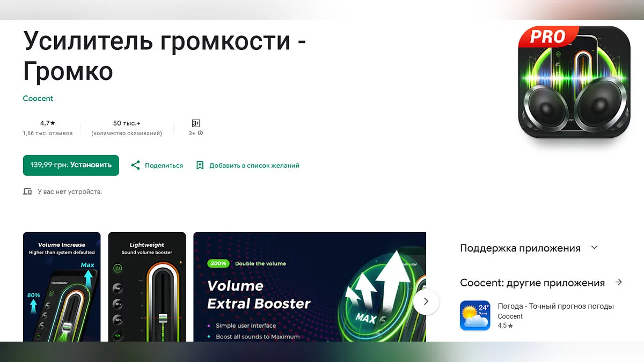The height and width of the screenshot is (362, 644).
Task: Click the 4,5 star rating of Погода app
Action: tap(505, 326)
